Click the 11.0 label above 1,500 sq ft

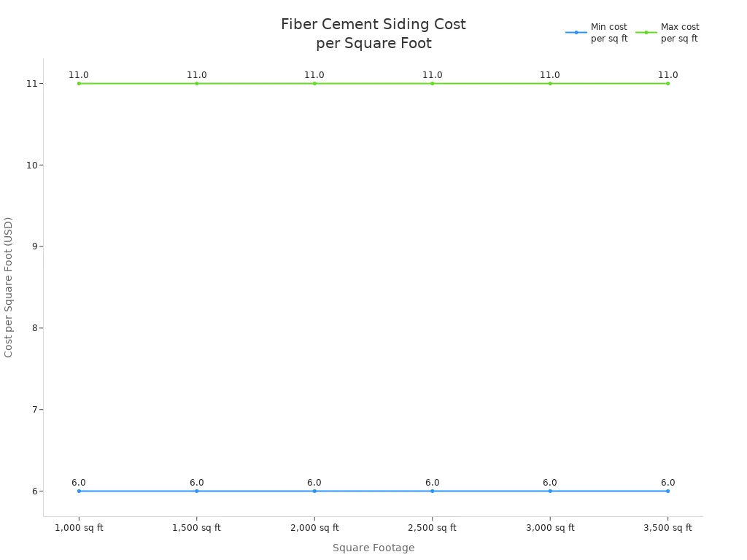[x=196, y=74]
